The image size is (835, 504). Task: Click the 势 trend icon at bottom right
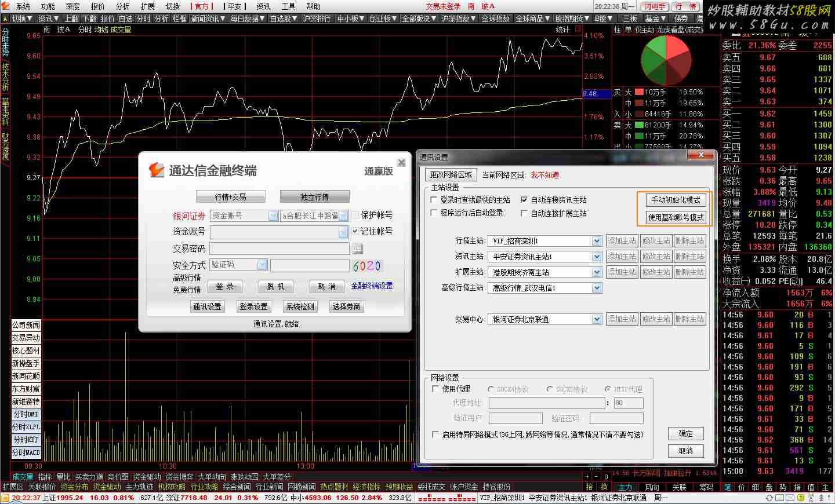(x=783, y=487)
